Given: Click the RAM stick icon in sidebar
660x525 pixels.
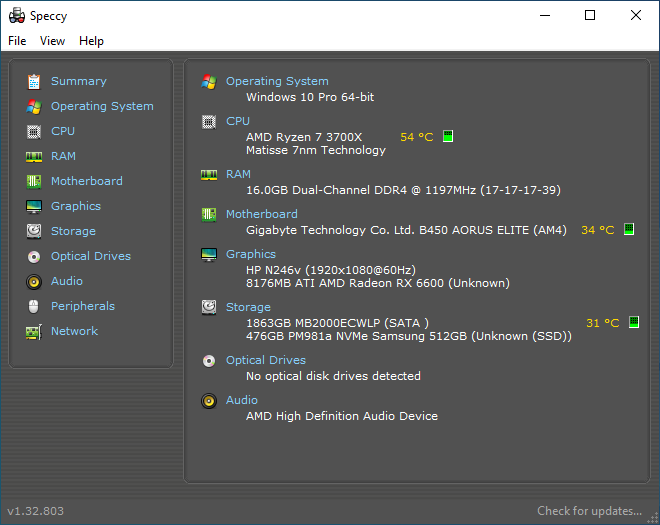Looking at the screenshot, I should pyautogui.click(x=34, y=157).
